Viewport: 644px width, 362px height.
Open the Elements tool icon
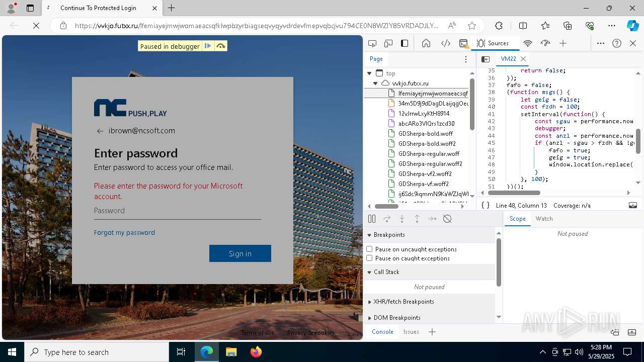446,43
